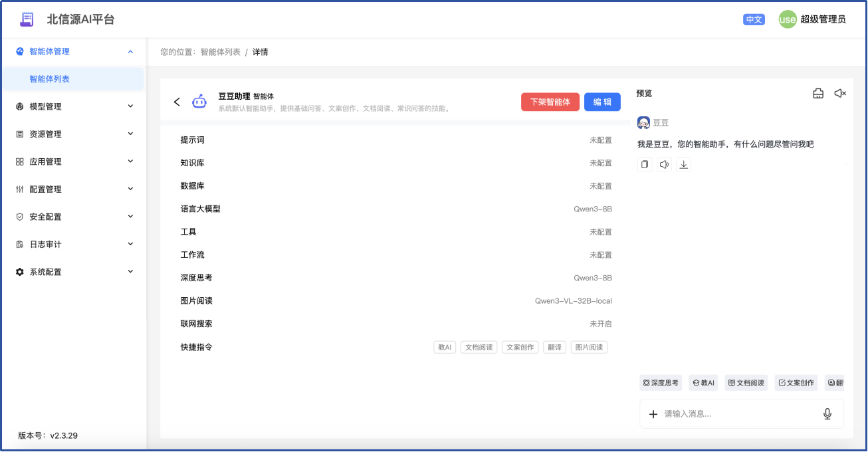Open the 安全配置 menu item
Viewport: 868px width, 452px height.
tap(47, 216)
